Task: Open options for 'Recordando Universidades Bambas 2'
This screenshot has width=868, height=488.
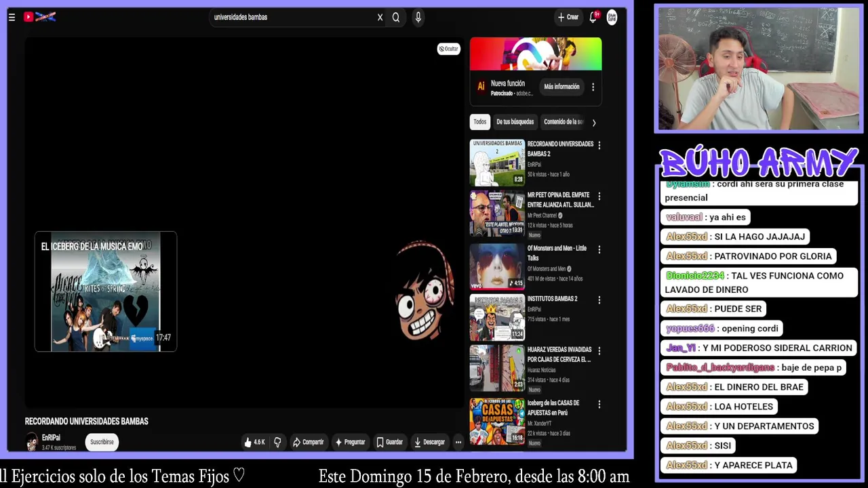Action: 599,145
